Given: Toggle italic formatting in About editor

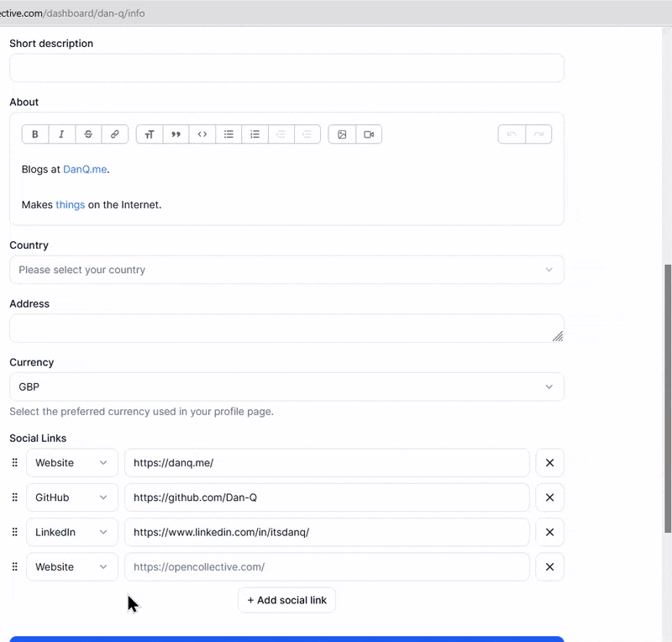Looking at the screenshot, I should 61,134.
